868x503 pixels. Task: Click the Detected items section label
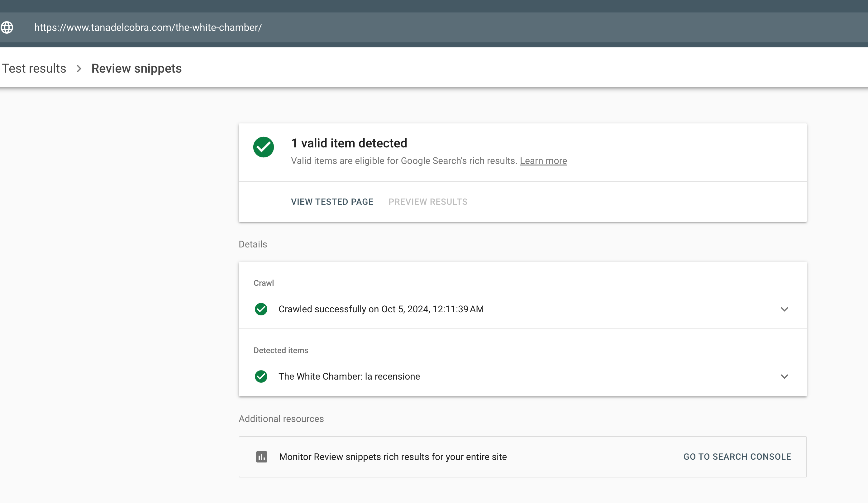[281, 350]
